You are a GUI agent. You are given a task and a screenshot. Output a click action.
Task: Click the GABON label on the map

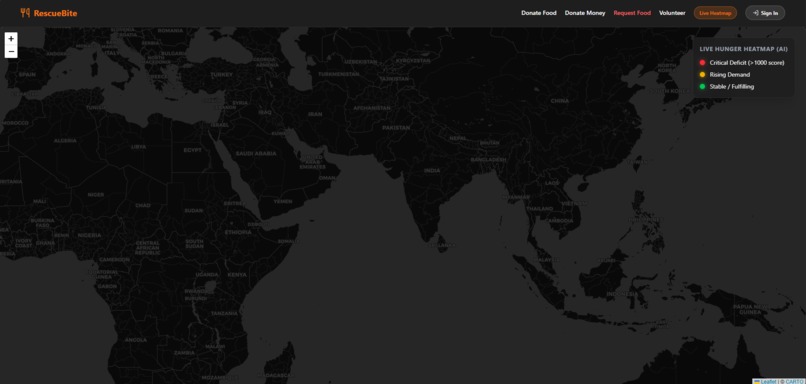click(x=106, y=286)
